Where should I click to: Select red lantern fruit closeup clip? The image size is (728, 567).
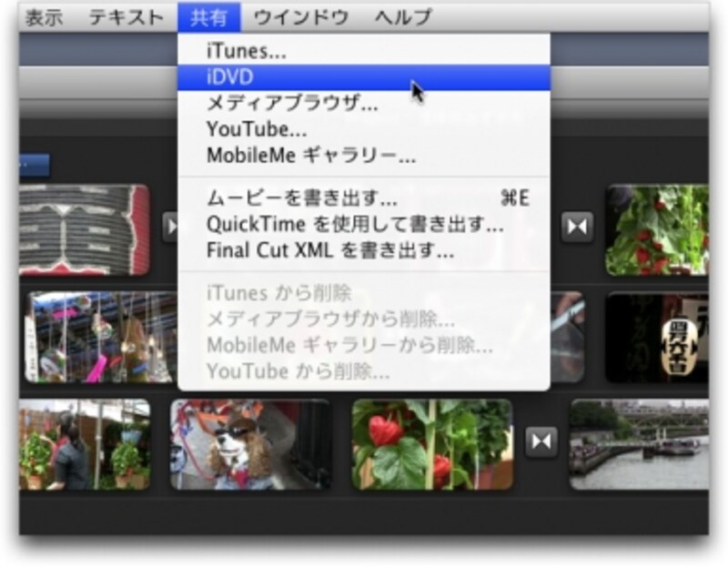(x=431, y=444)
